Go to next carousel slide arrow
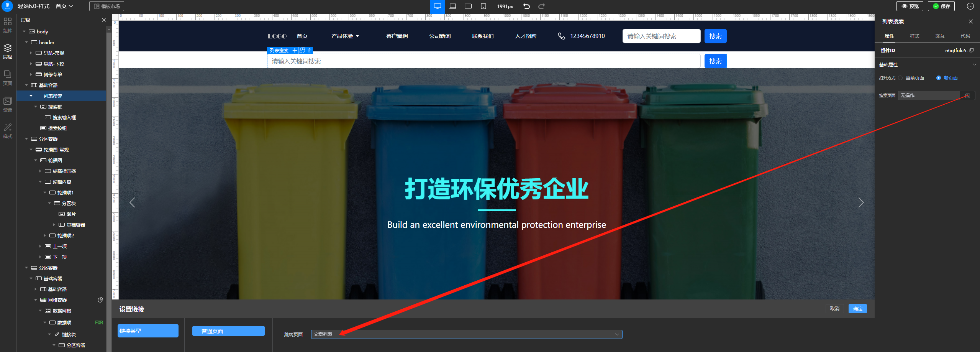Image resolution: width=980 pixels, height=352 pixels. point(861,202)
